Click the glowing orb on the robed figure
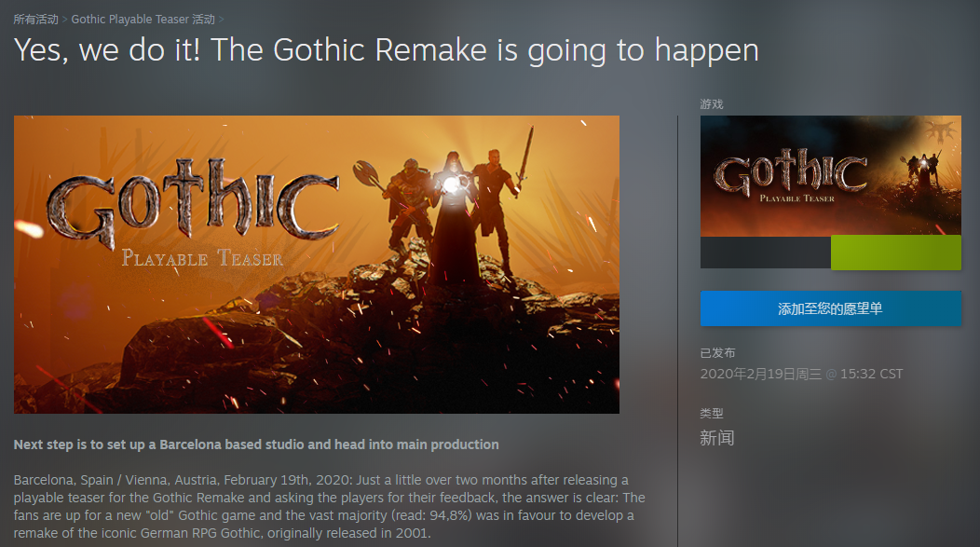Screen dimensions: 980x547 (x=453, y=185)
